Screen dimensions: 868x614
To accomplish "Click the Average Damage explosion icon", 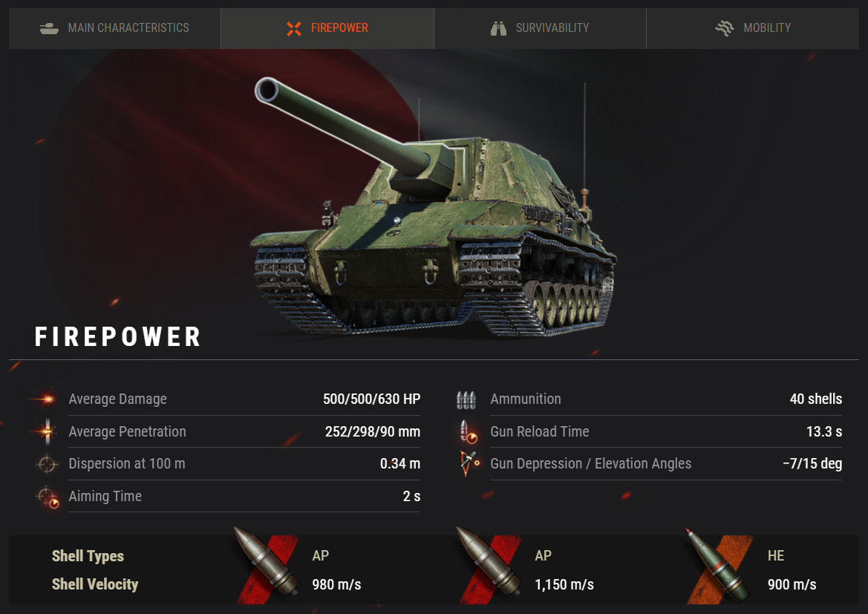I will pyautogui.click(x=47, y=399).
